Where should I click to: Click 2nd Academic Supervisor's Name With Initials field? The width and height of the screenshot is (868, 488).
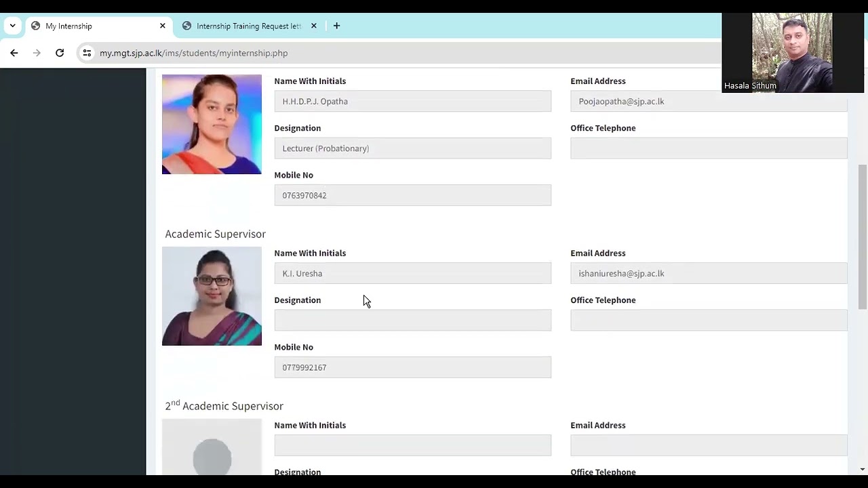point(412,445)
